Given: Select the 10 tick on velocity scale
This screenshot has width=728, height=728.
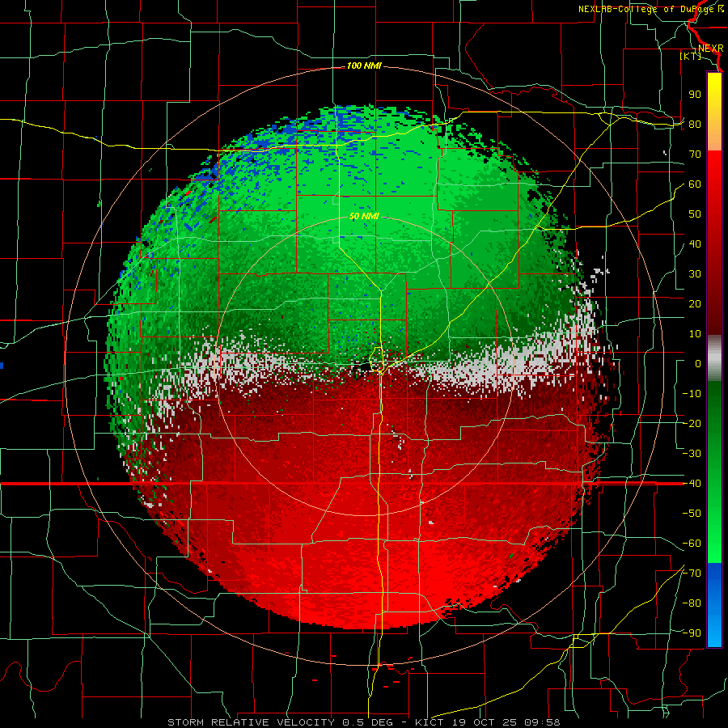Looking at the screenshot, I should 695,334.
